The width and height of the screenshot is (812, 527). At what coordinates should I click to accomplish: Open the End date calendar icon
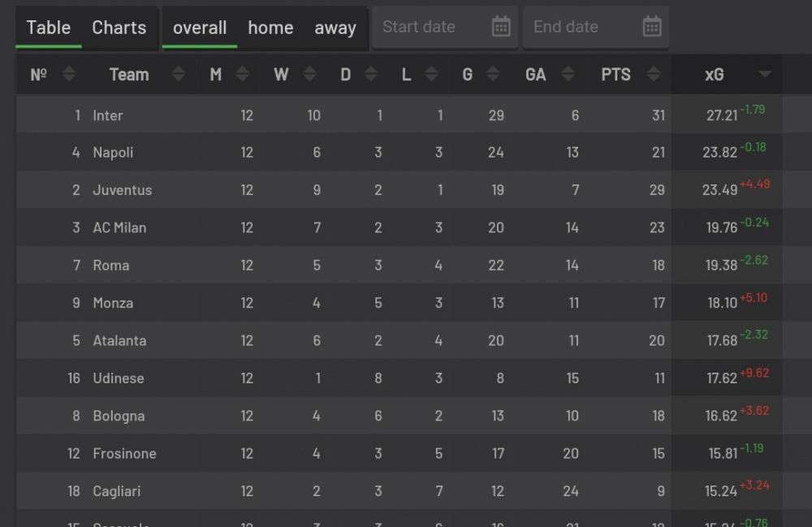pos(652,27)
